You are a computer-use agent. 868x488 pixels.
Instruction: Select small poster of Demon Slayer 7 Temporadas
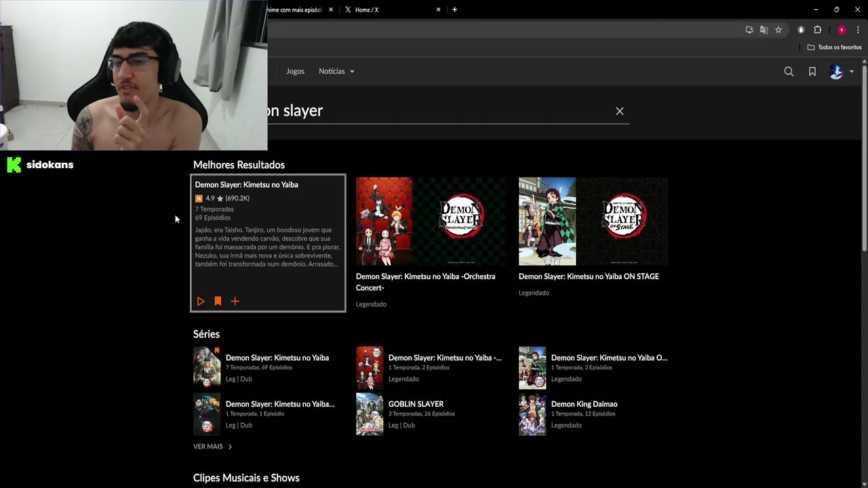pos(207,368)
